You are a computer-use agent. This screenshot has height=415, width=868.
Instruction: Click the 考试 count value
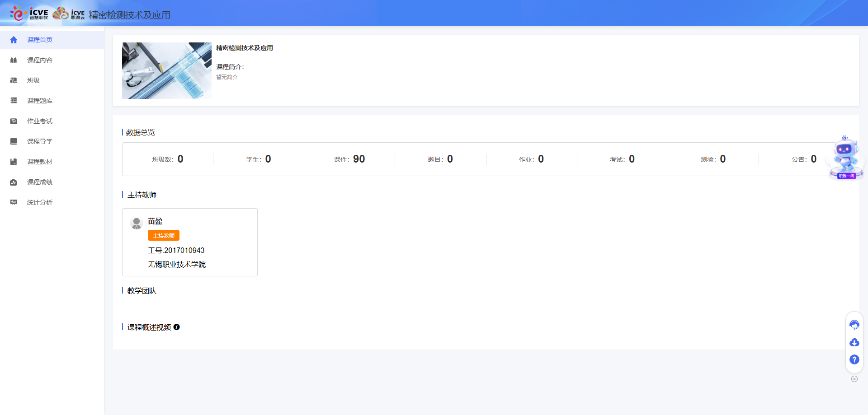[x=632, y=159]
